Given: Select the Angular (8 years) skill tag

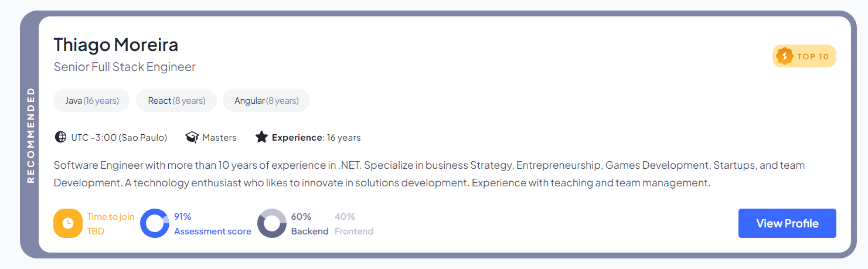Looking at the screenshot, I should [266, 100].
